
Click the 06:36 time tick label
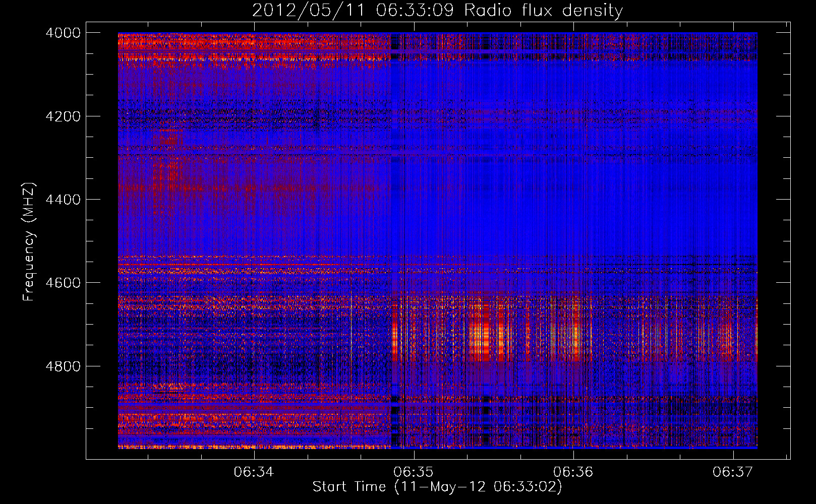click(x=573, y=472)
